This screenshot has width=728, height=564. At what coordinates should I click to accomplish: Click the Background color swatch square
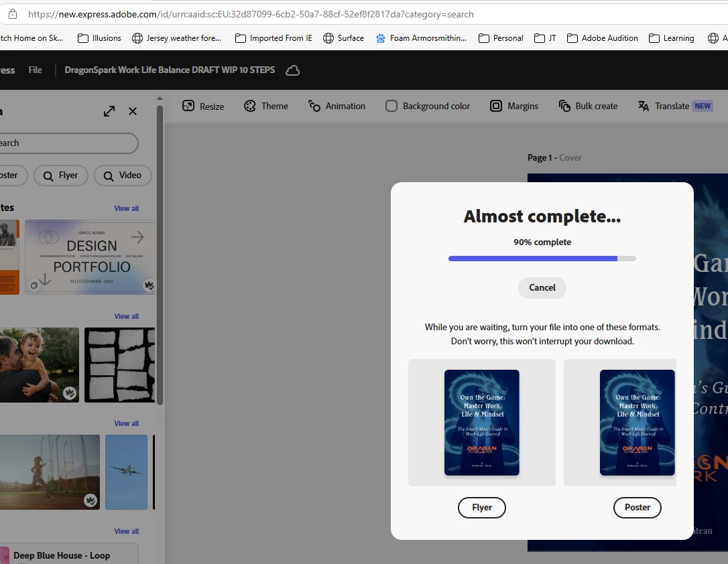[391, 107]
